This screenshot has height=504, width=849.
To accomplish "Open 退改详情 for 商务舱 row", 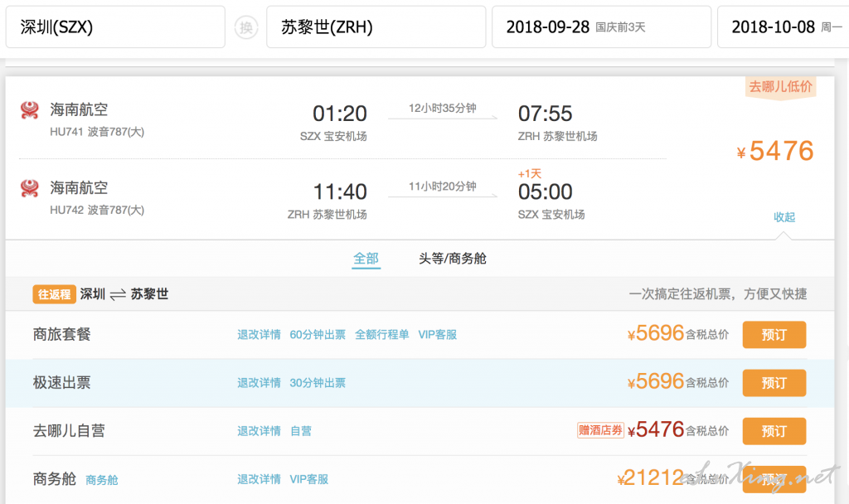I will pyautogui.click(x=259, y=479).
